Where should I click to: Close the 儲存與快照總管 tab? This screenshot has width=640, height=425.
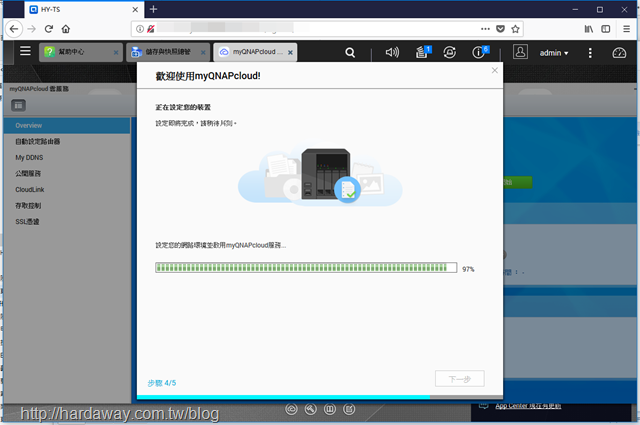203,52
